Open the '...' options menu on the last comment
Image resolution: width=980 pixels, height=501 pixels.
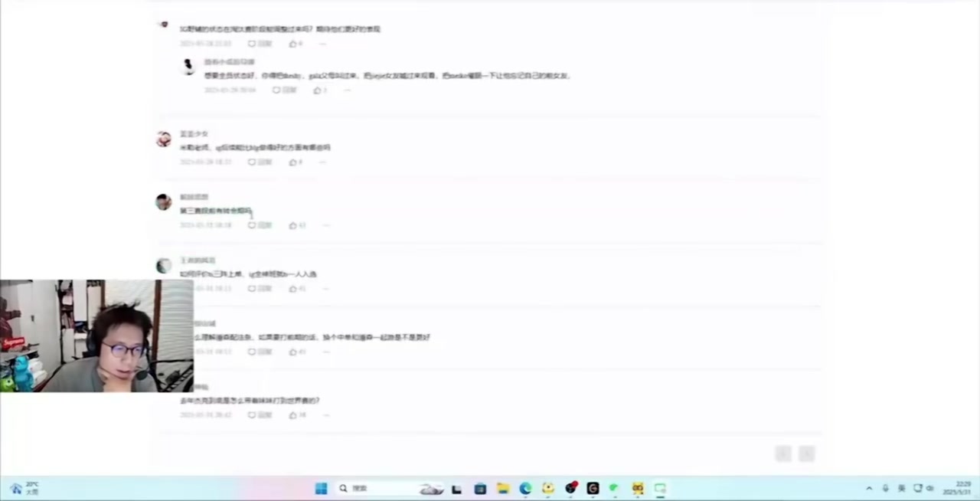point(325,414)
